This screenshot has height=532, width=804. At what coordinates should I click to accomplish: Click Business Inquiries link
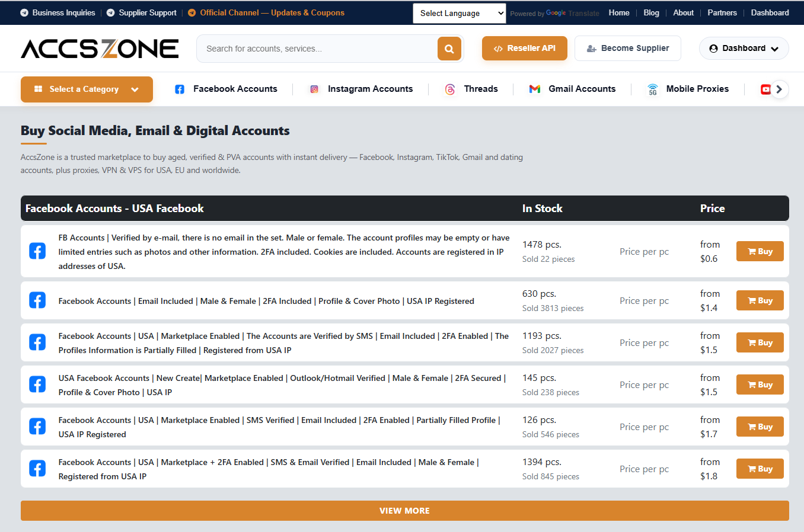58,12
